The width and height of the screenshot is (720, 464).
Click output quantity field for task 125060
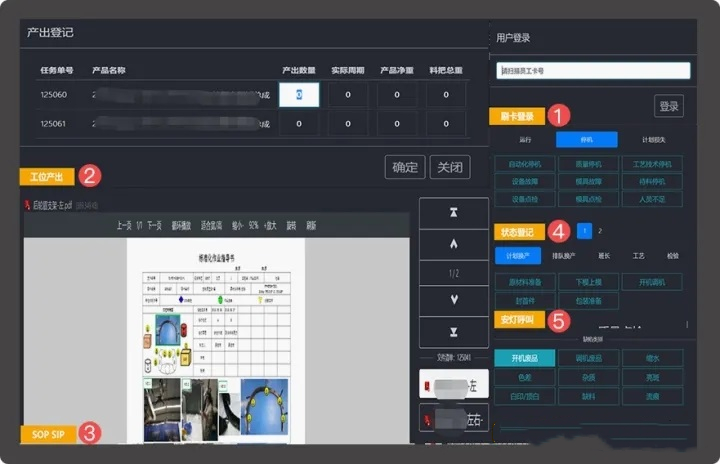coord(300,95)
